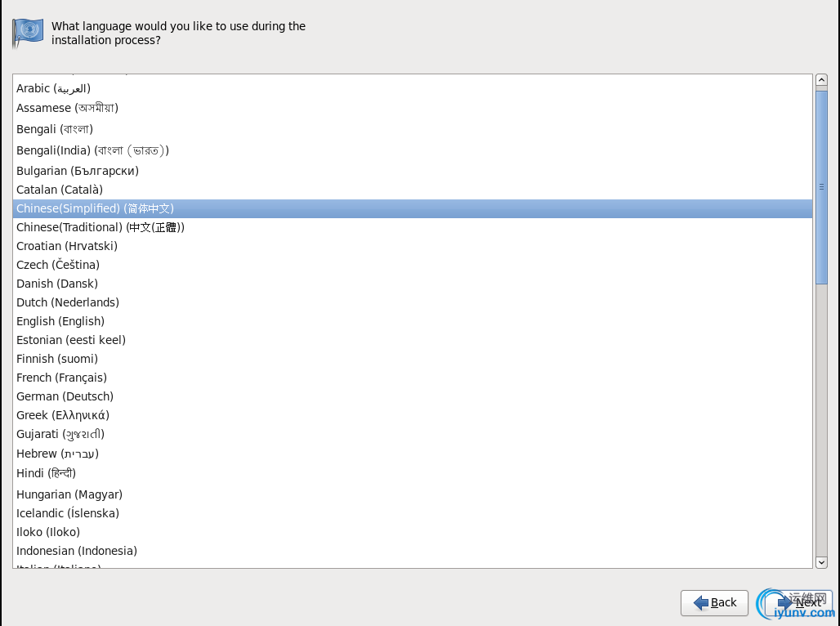This screenshot has width=840, height=626.
Task: Click the scrollbar up arrow
Action: [x=821, y=80]
